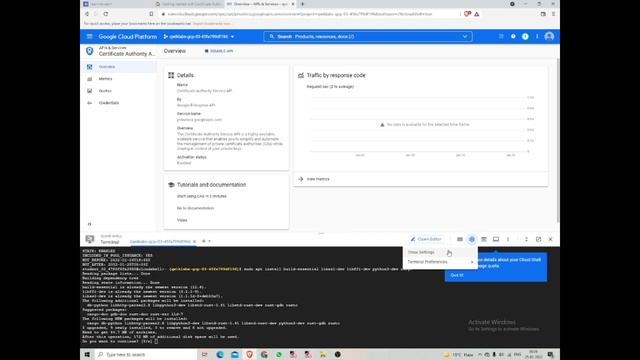The image size is (640, 360).
Task: Add a new Cloud Shell terminal tab
Action: [204, 241]
